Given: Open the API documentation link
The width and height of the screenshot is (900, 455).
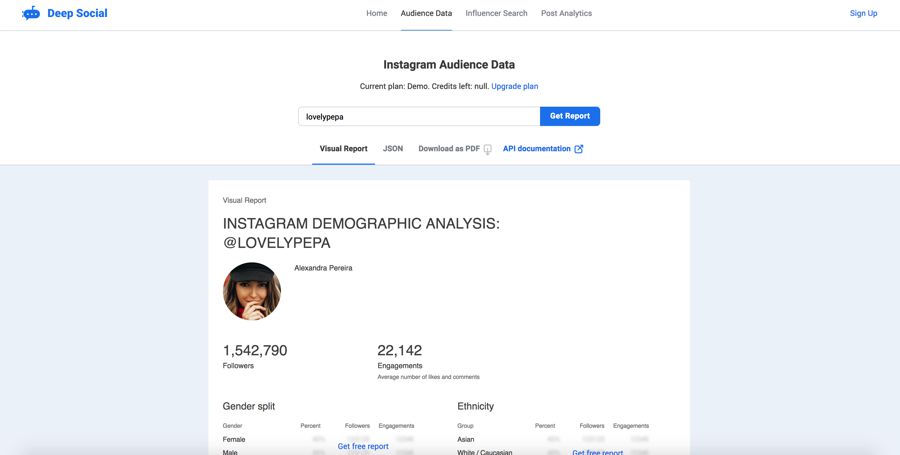Looking at the screenshot, I should point(536,149).
